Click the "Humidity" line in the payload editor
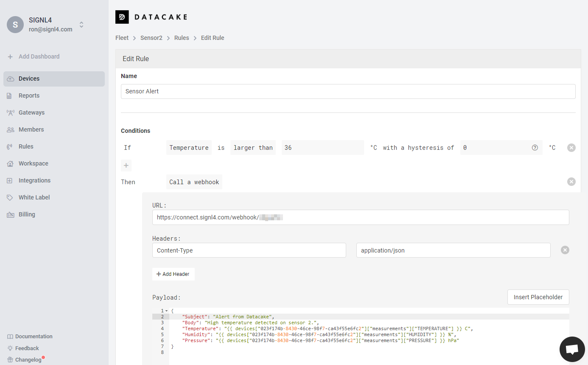This screenshot has height=365, width=588. tap(319, 334)
